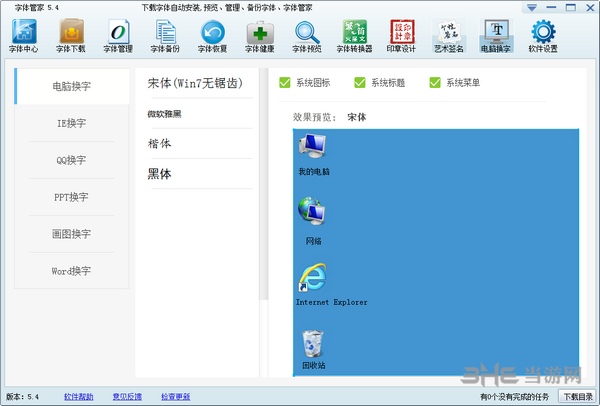Close the 字体管家 window
Viewport: 600px width, 406px height.
[590, 7]
